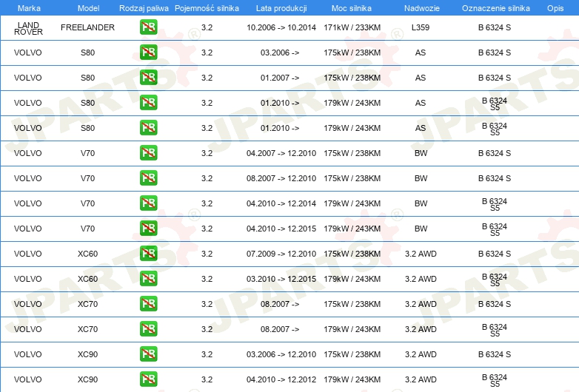Click the date range 03.2010 -> 12.2015
Screen dimensions: 579x392
[281, 279]
